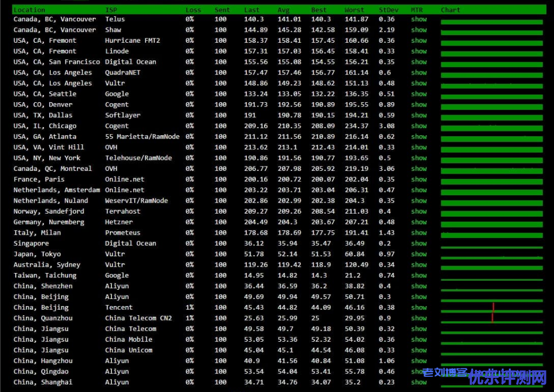Screen dimensions: 554x392
Task: Select the Italy, Milan location cell
Action: click(37, 232)
